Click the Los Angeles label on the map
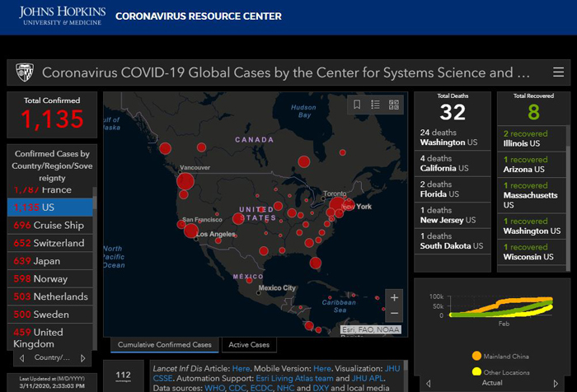Image resolution: width=577 pixels, height=392 pixels. (x=216, y=234)
